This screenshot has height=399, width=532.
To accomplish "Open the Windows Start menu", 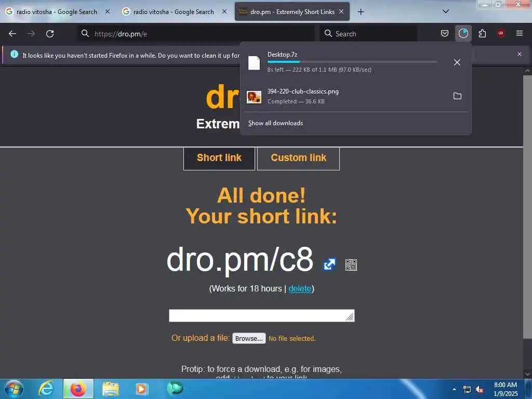I will 14,389.
